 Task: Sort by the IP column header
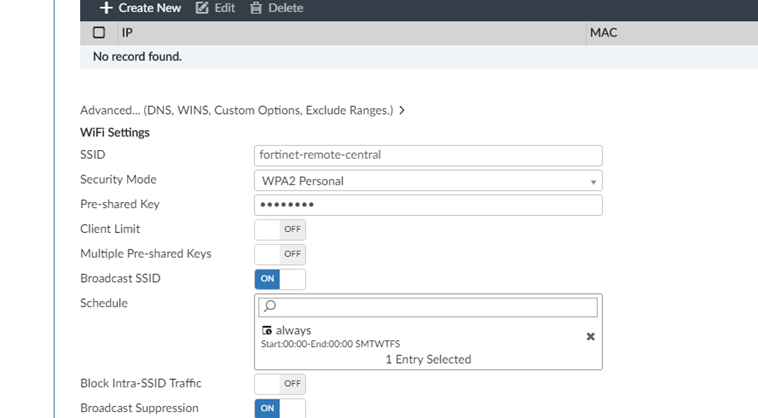(x=128, y=33)
